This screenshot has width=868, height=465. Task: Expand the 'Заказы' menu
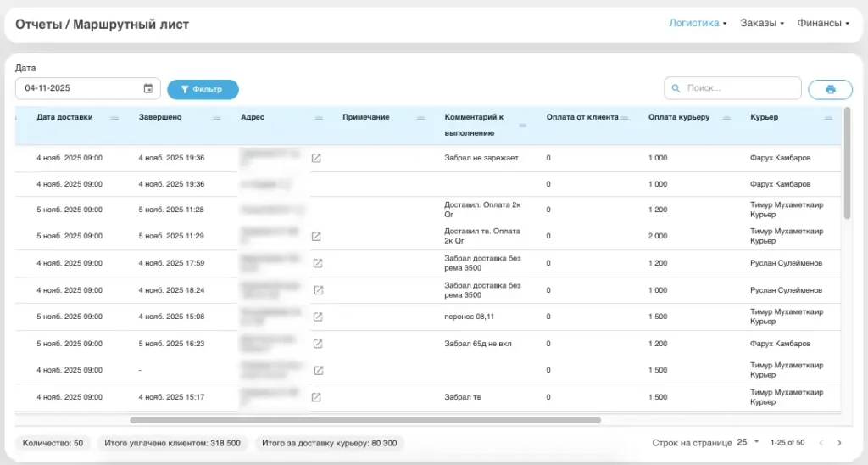(x=761, y=24)
